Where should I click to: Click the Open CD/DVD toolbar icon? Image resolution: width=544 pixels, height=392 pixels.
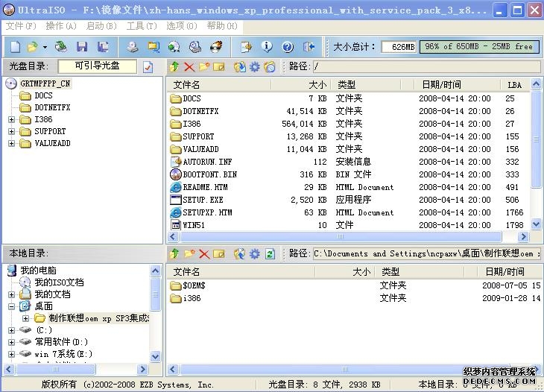coord(61,47)
